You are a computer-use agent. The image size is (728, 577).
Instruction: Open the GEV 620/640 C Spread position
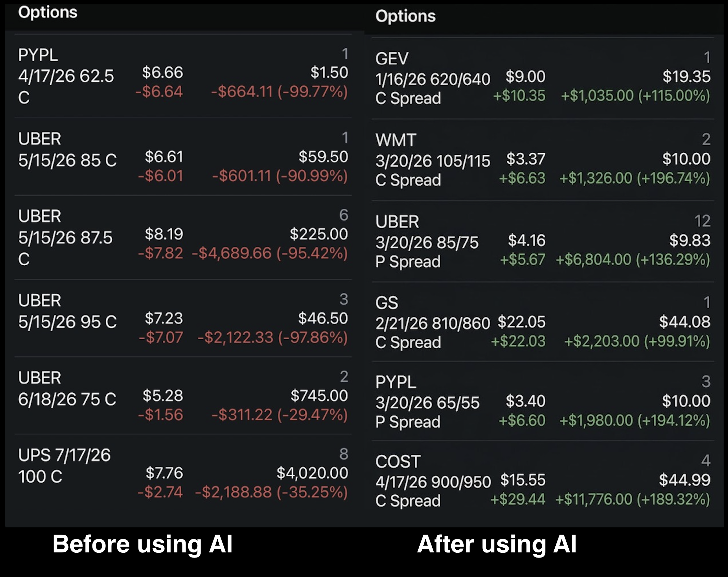(x=512, y=79)
